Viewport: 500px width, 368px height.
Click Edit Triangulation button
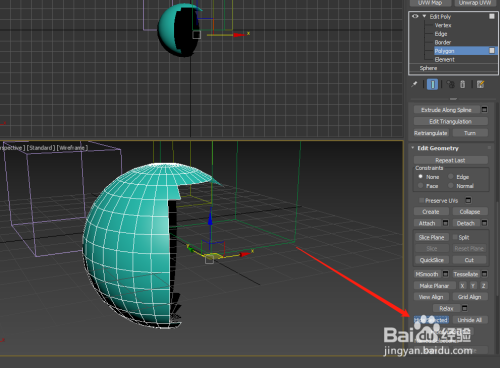(450, 121)
